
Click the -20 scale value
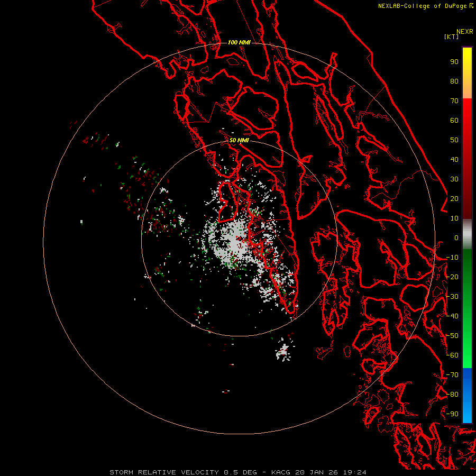452,277
